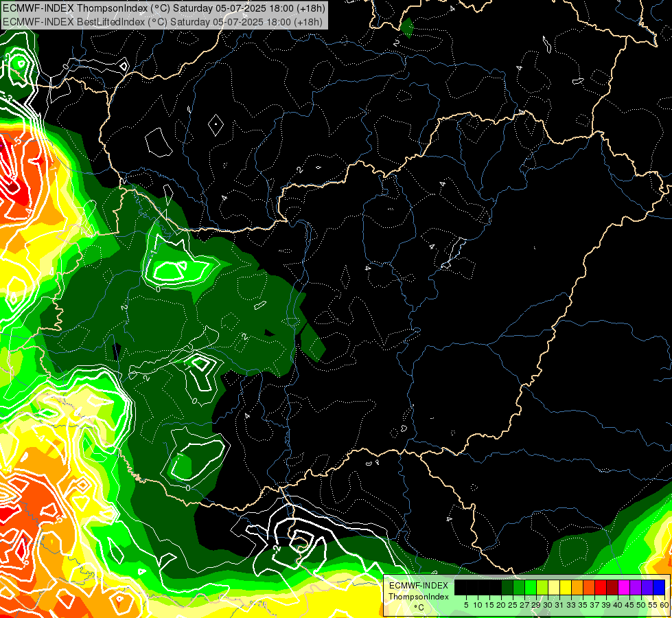This screenshot has height=618, width=672.
Task: Click legend tick label '50'
Action: point(642,605)
